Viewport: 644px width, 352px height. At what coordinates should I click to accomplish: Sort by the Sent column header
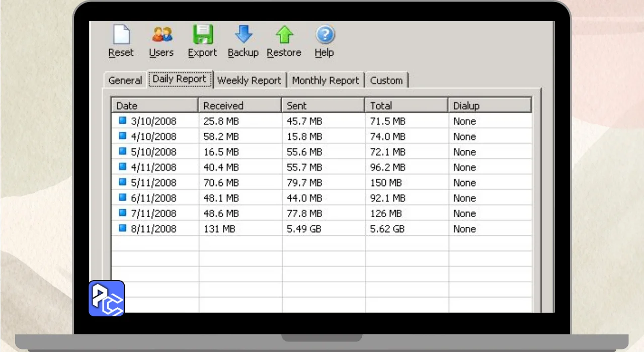coord(323,106)
